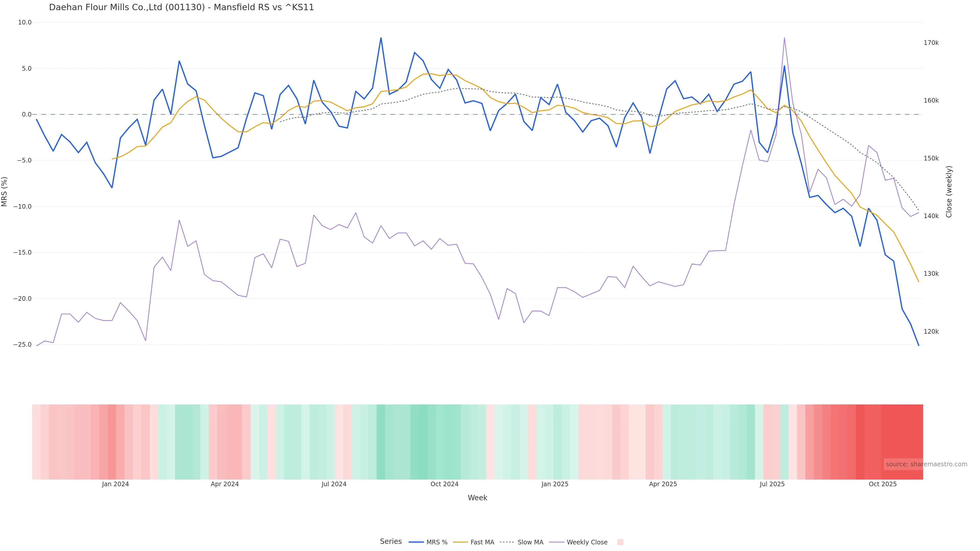
Task: Click the Series legend title
Action: 391,542
